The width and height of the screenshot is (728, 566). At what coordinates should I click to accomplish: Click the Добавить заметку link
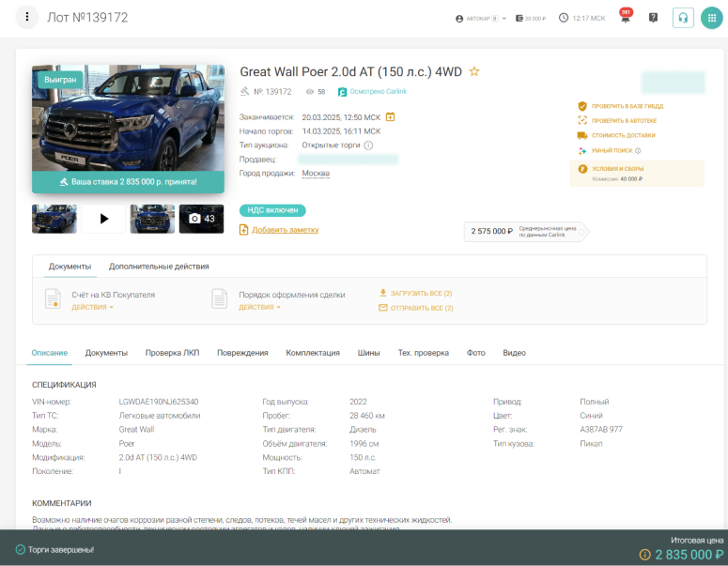pyautogui.click(x=285, y=230)
